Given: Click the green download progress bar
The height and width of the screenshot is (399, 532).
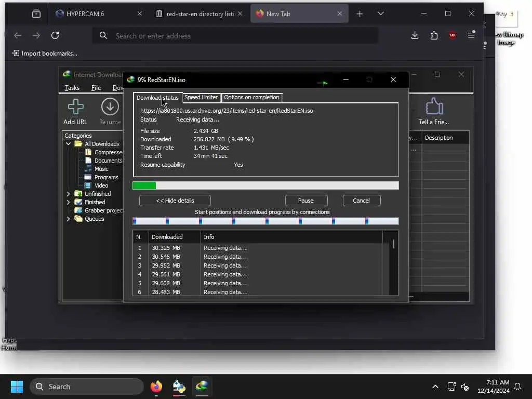Looking at the screenshot, I should [x=265, y=185].
